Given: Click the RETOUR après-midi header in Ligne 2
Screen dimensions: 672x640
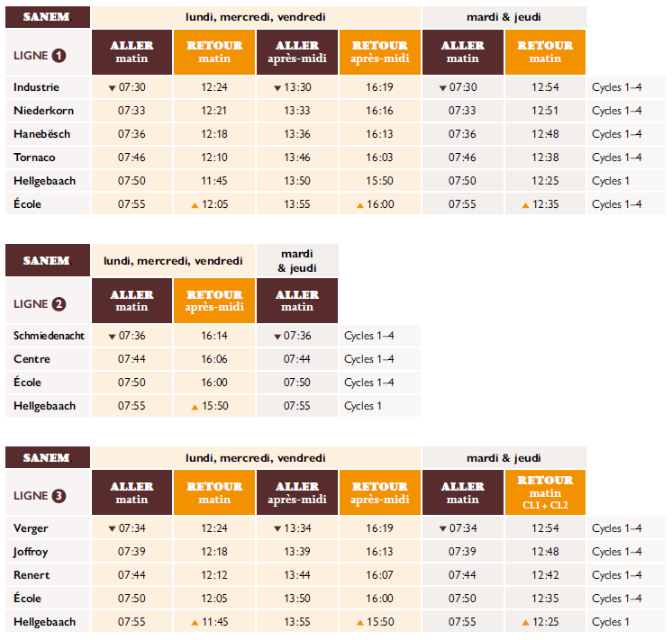Looking at the screenshot, I should [214, 301].
